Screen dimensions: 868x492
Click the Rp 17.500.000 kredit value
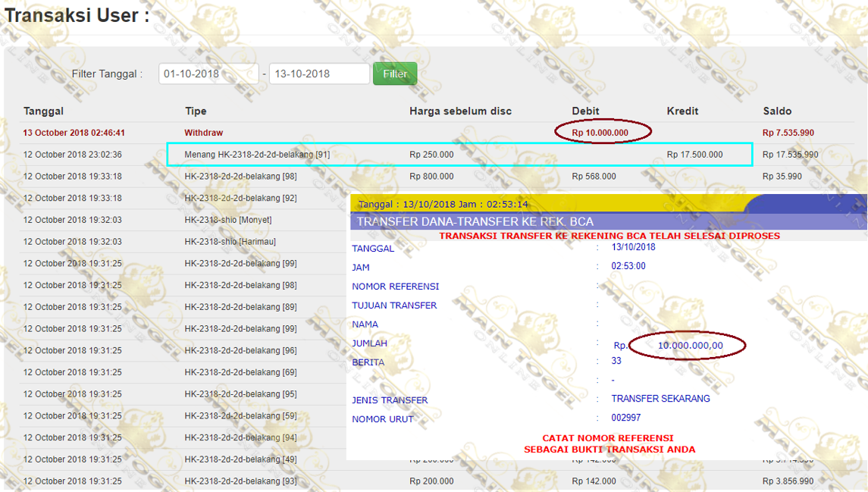pyautogui.click(x=694, y=155)
